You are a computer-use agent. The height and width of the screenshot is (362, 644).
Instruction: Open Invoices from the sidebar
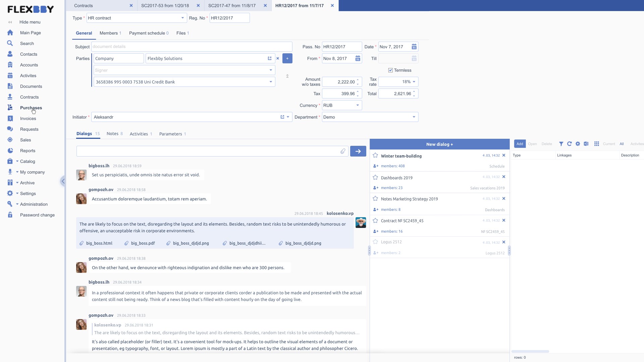click(x=28, y=119)
